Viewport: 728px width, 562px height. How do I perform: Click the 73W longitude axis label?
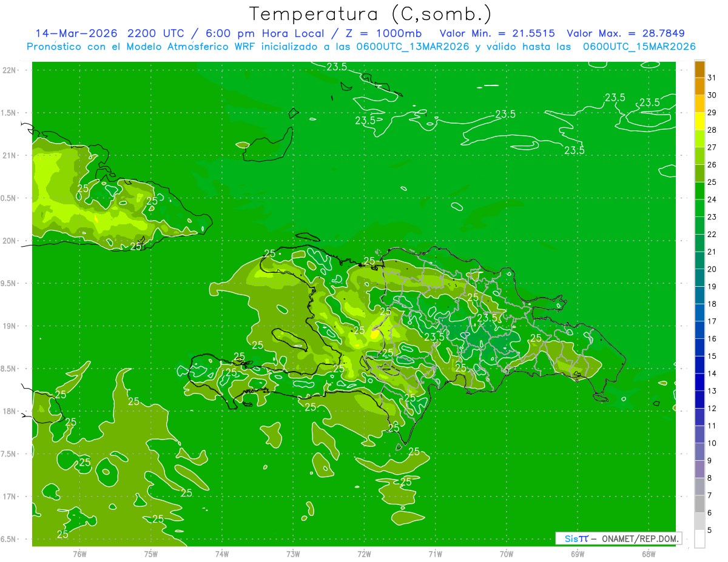pyautogui.click(x=293, y=554)
